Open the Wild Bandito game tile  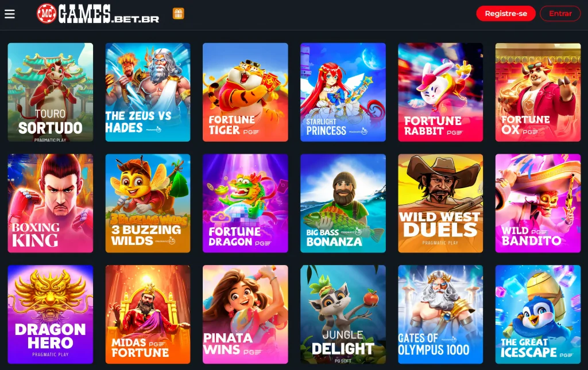tap(537, 203)
